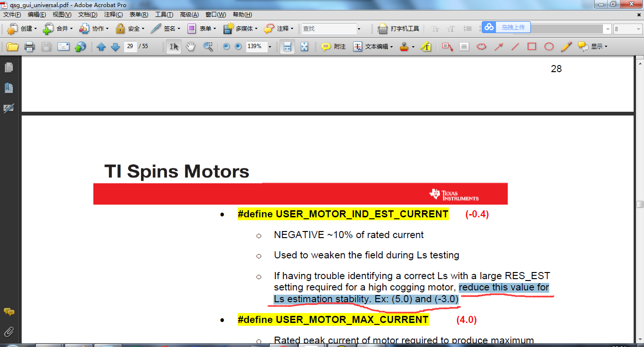Add a Sticky Note (附注)
The width and height of the screenshot is (644, 347).
click(333, 47)
